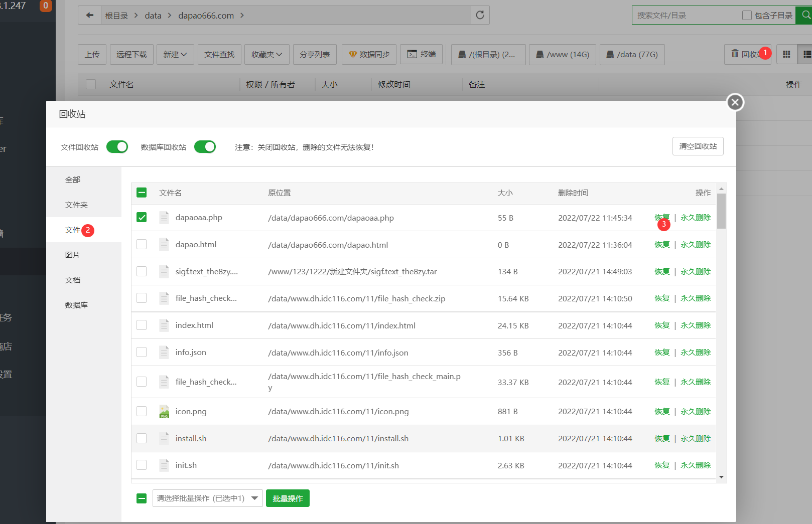Viewport: 812px width, 524px height.
Task: Click the scrollbar up arrow
Action: pos(721,189)
